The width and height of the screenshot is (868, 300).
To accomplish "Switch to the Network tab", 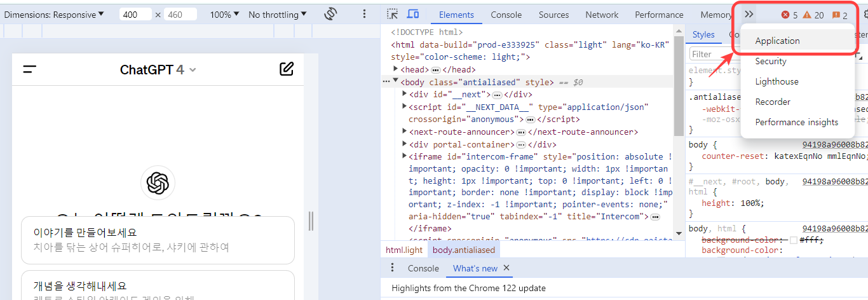I will click(602, 15).
